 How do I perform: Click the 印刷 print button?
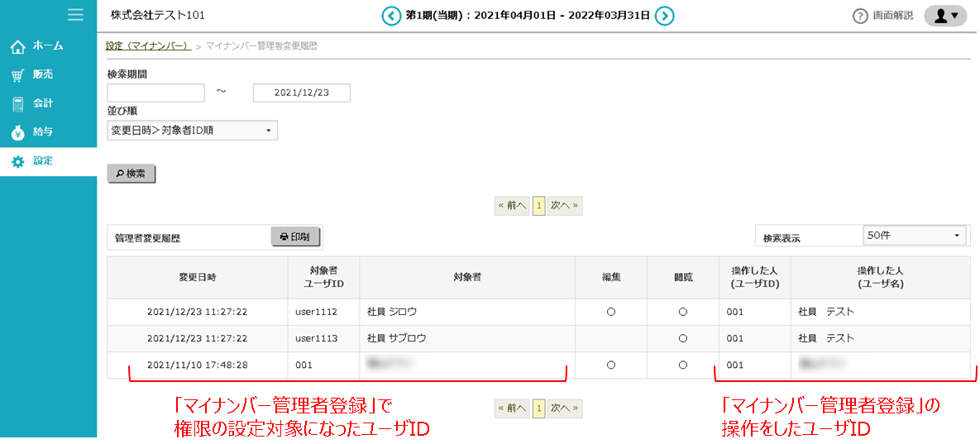click(294, 236)
